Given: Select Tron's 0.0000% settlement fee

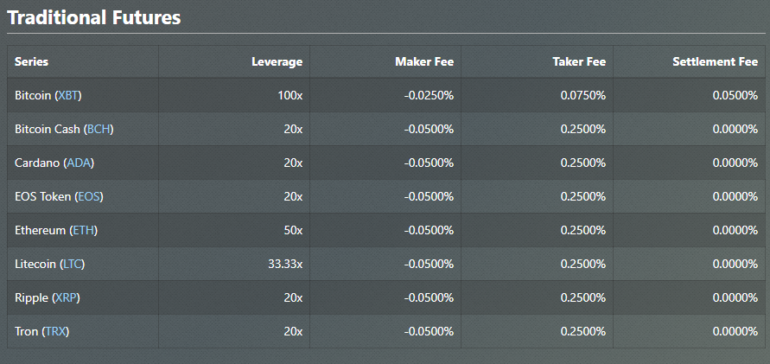Looking at the screenshot, I should (x=735, y=332).
